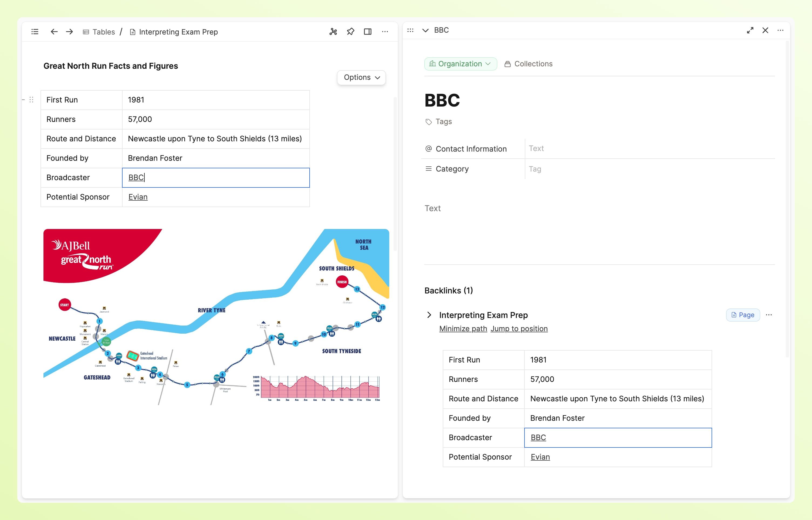Pin the Interpreting Exam Prep page
812x520 pixels.
point(350,32)
